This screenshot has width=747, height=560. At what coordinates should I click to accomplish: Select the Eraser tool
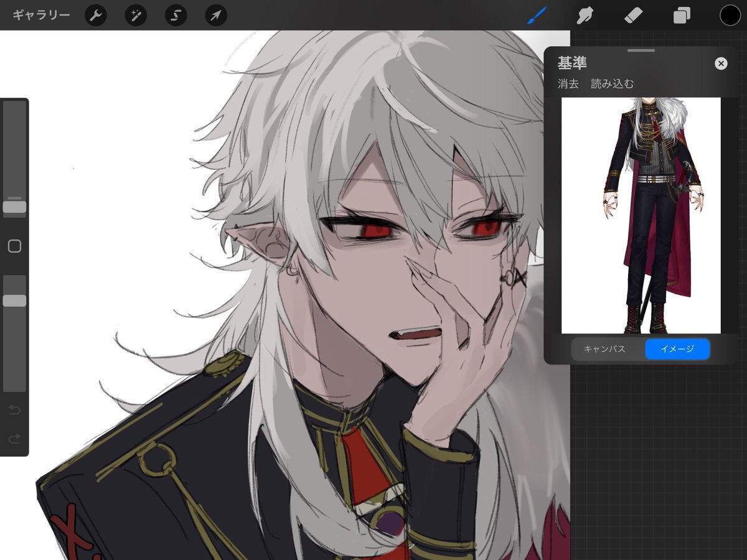pyautogui.click(x=632, y=15)
